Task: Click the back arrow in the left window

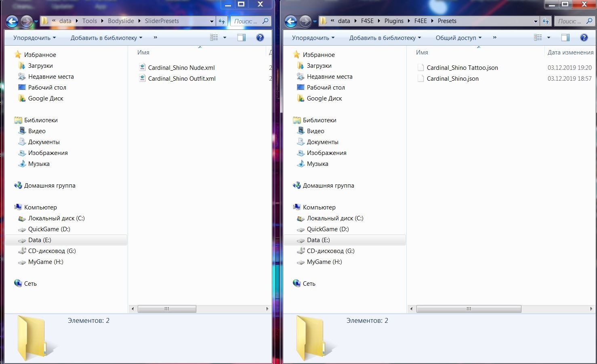Action: coord(12,21)
